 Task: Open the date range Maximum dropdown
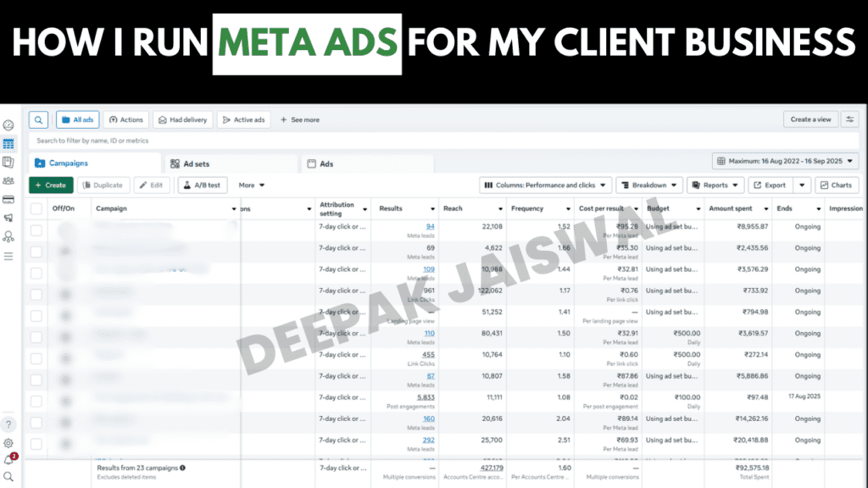pos(786,161)
